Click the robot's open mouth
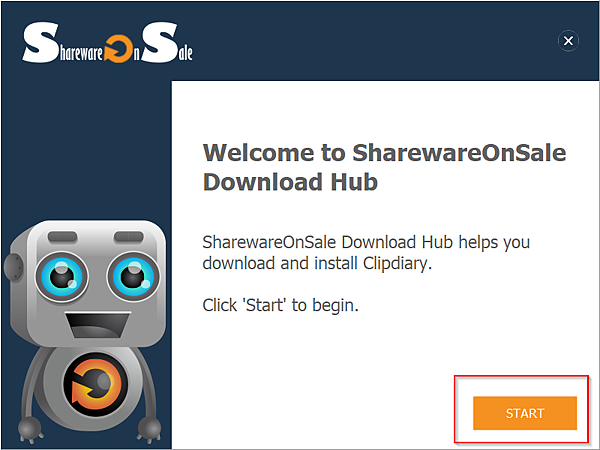The image size is (600, 450). (98, 325)
